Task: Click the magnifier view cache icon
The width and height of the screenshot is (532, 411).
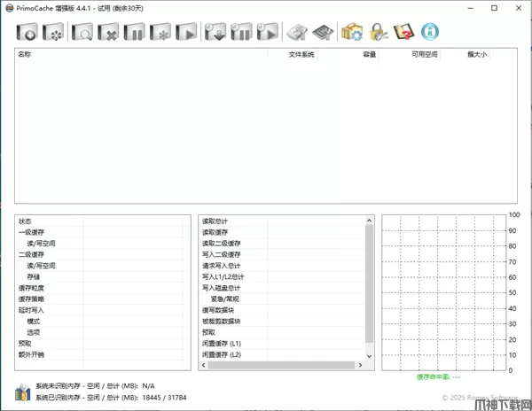Action: coord(82,33)
